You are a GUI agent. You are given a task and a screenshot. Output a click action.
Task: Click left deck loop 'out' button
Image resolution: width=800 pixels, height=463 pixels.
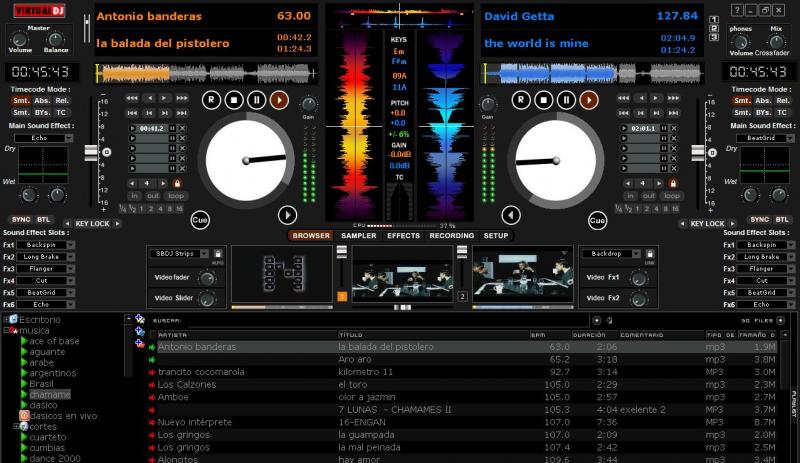click(153, 196)
